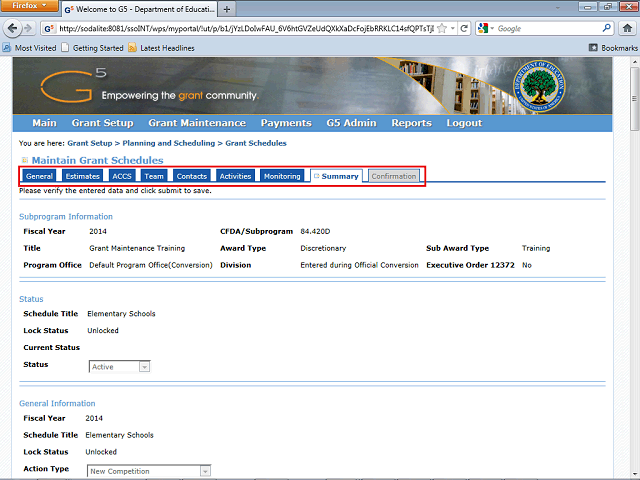Open the Grant Maintenance menu
Image resolution: width=640 pixels, height=480 pixels.
click(x=197, y=123)
